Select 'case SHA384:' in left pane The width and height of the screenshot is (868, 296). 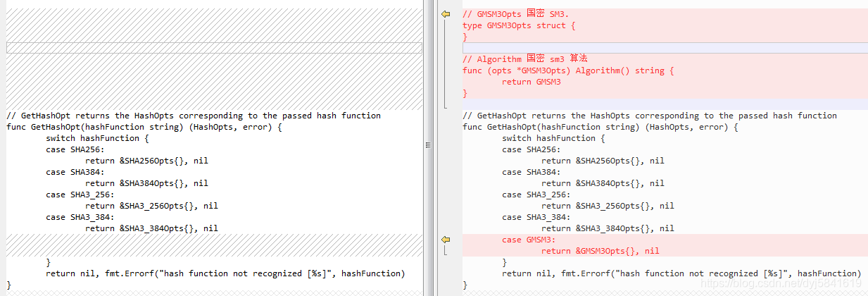pos(75,172)
